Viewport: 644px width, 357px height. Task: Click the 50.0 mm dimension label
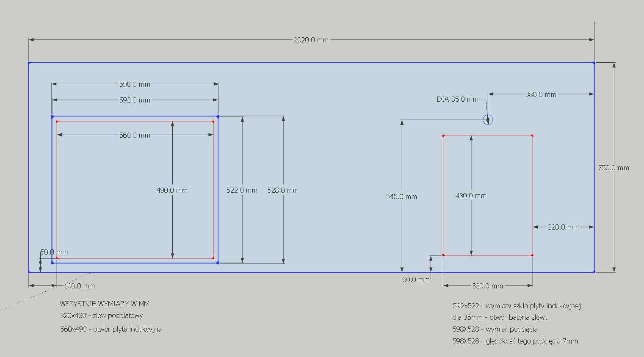54,252
